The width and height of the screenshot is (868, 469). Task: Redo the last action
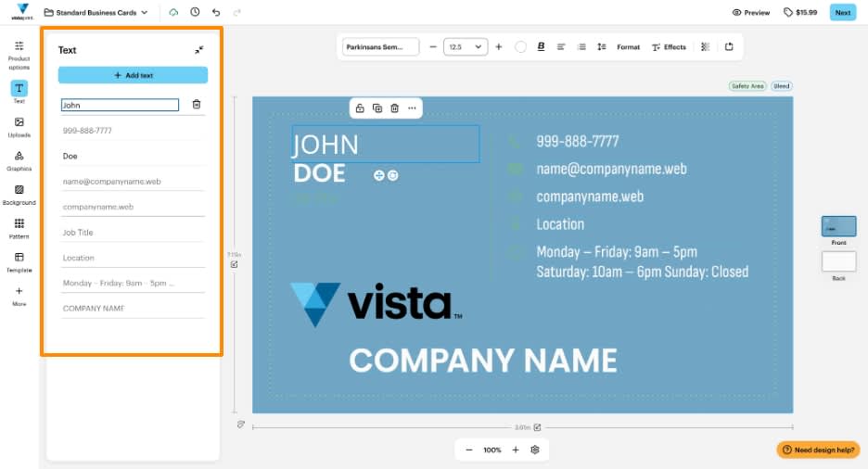coord(236,12)
